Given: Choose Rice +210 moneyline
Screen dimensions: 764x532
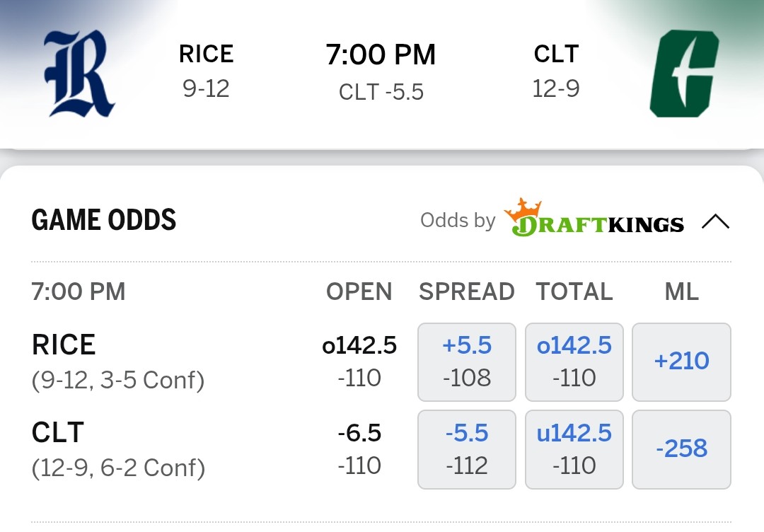Looking at the screenshot, I should 681,362.
